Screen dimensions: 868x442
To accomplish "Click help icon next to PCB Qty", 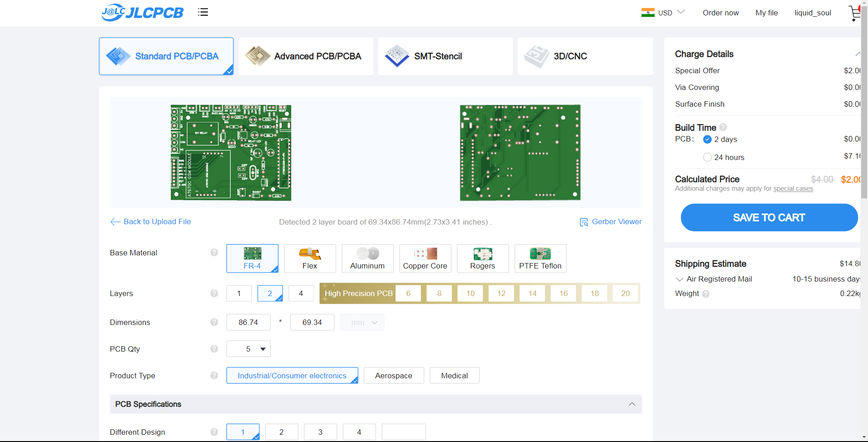I will coord(214,349).
